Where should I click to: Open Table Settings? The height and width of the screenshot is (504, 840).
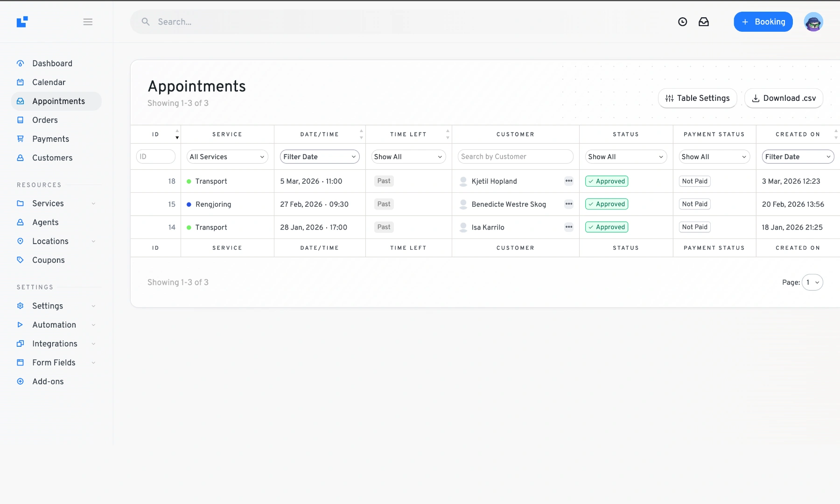pos(697,98)
